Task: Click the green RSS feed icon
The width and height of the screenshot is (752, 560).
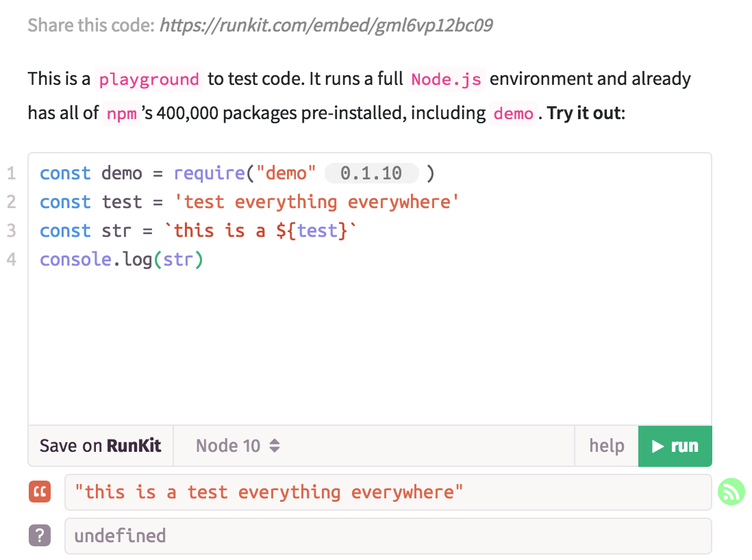Action: (731, 492)
